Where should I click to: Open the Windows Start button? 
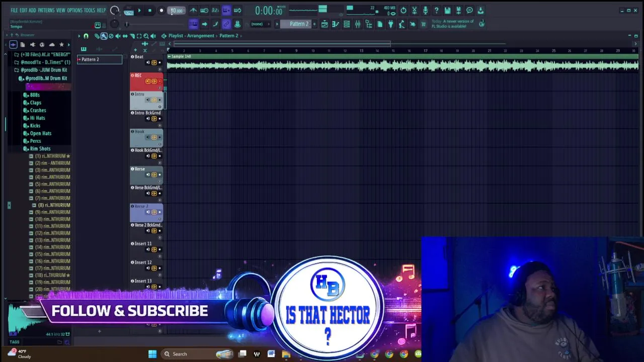point(152,354)
